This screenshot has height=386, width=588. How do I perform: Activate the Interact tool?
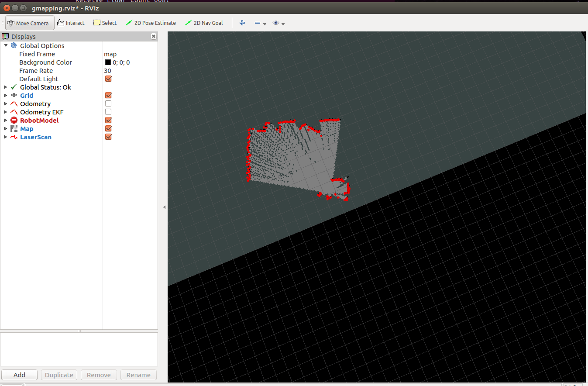tap(71, 23)
